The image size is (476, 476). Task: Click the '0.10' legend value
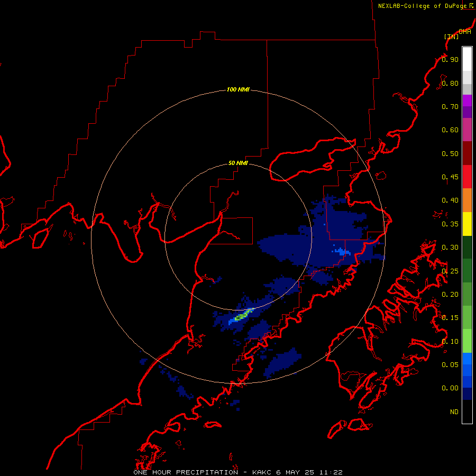click(x=450, y=342)
